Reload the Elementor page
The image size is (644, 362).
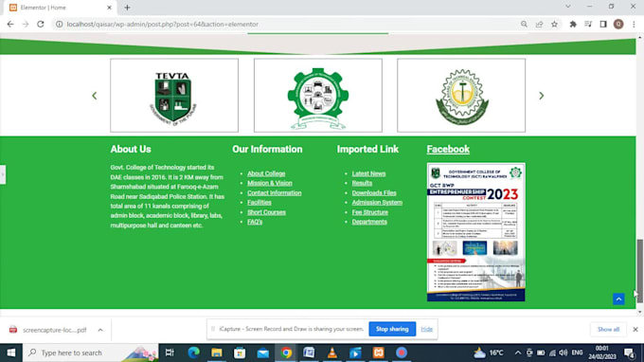point(40,25)
